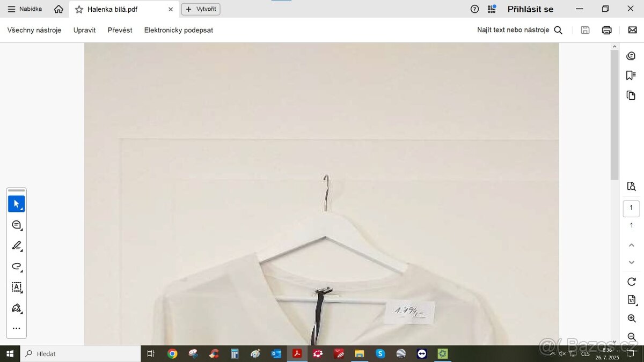
Task: Go to previous page up chevron
Action: [631, 245]
